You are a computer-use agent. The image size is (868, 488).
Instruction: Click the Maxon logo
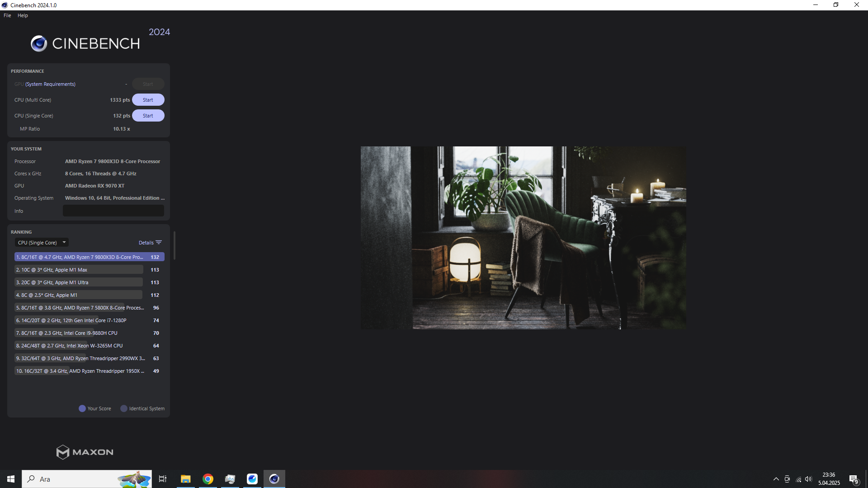(x=85, y=452)
